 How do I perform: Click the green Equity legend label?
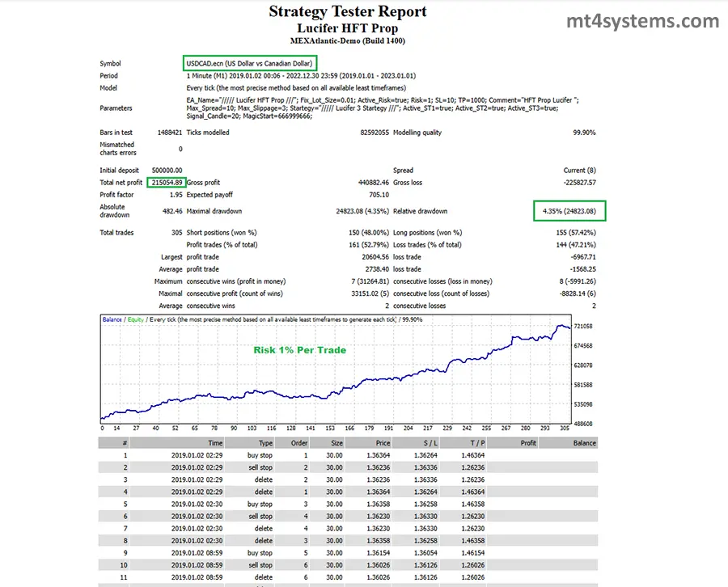[135, 319]
